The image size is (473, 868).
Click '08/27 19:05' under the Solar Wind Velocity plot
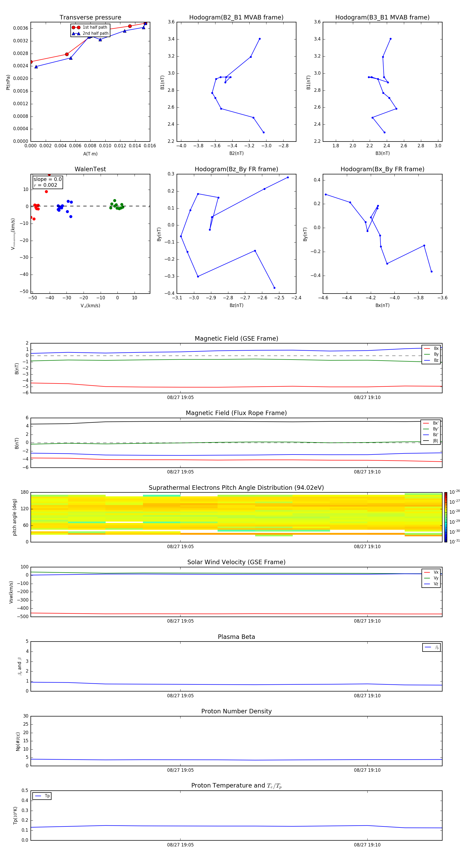click(x=181, y=621)
